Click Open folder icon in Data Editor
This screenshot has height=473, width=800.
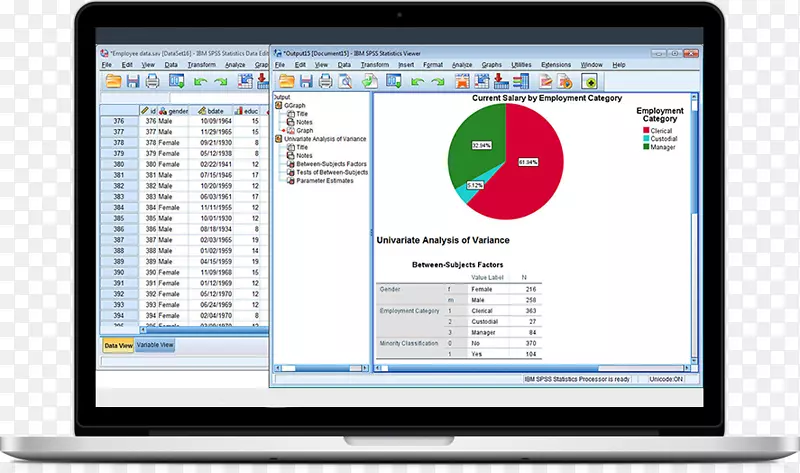113,81
